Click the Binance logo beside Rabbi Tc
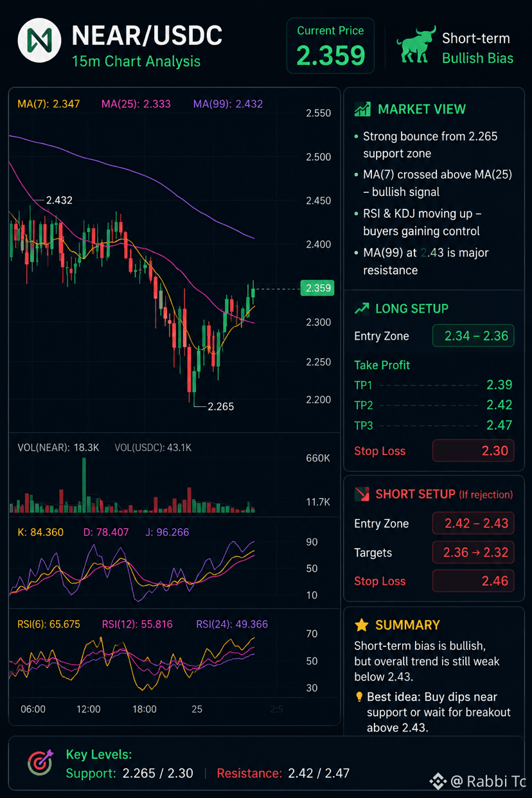 tap(438, 781)
